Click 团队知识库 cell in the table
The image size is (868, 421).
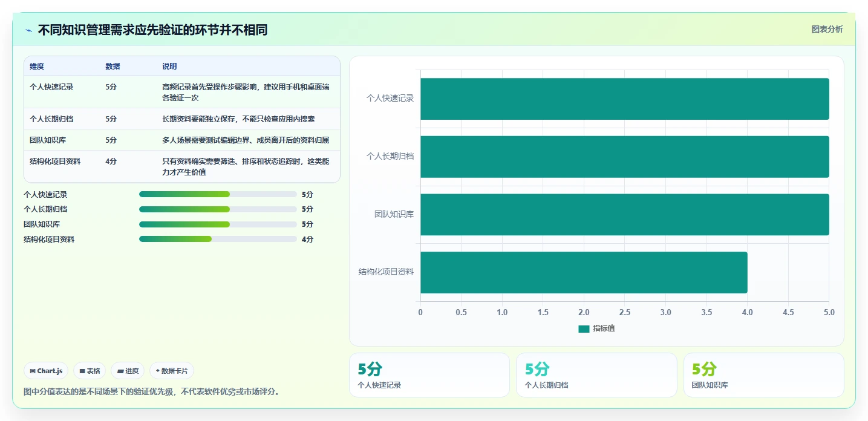tap(48, 140)
